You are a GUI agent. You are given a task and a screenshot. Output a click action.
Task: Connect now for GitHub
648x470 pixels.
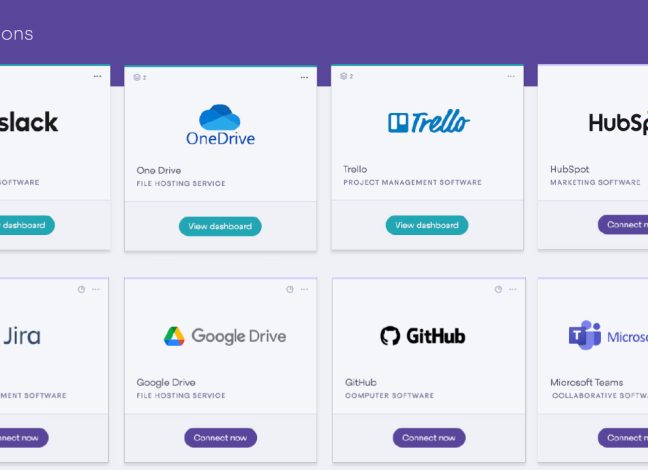coord(429,438)
